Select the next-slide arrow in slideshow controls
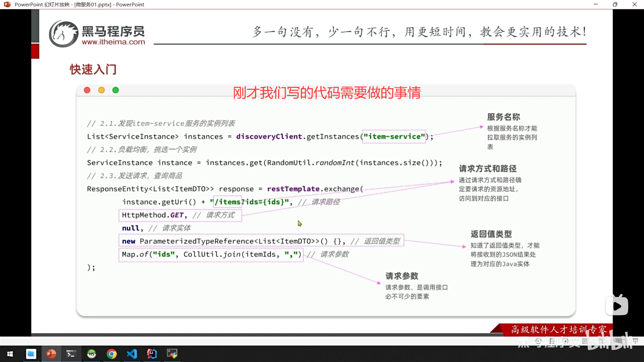644x362 pixels. click(x=566, y=341)
